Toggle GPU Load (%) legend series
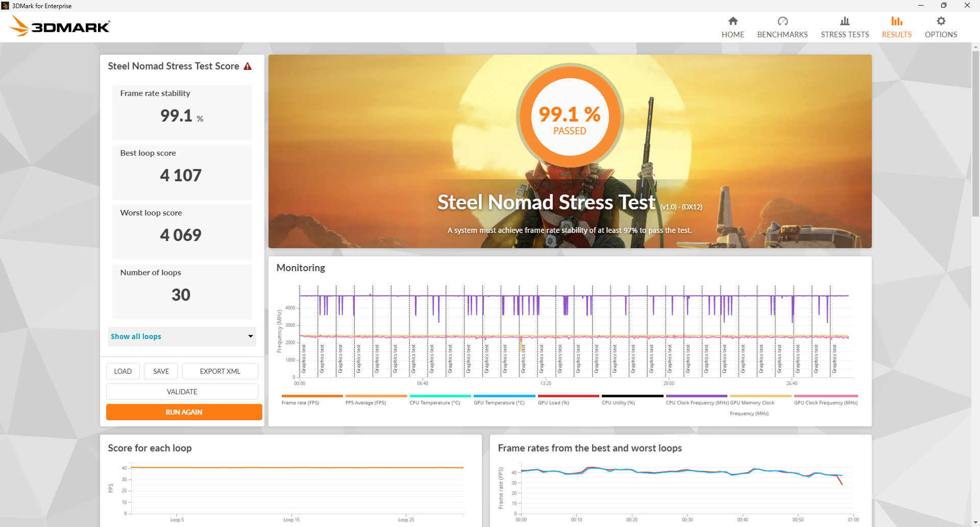This screenshot has width=980, height=527. click(553, 402)
